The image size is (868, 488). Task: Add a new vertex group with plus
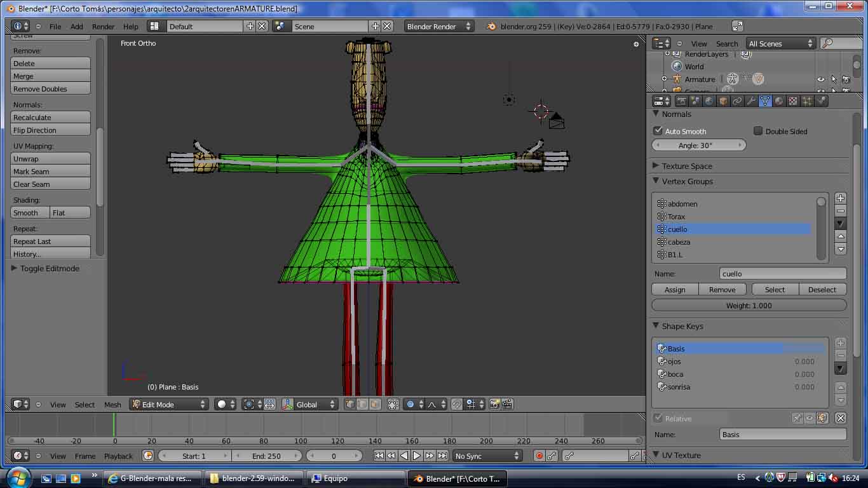tap(840, 198)
